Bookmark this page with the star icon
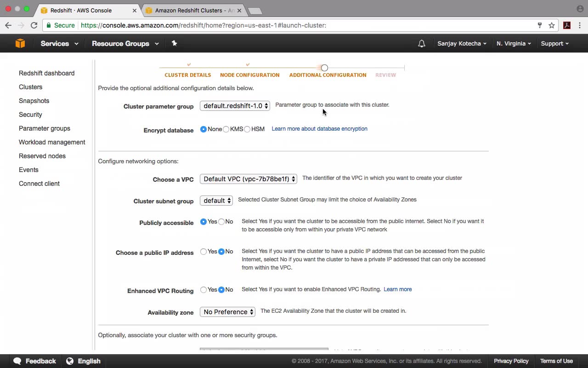Image resolution: width=588 pixels, height=368 pixels. tap(552, 25)
